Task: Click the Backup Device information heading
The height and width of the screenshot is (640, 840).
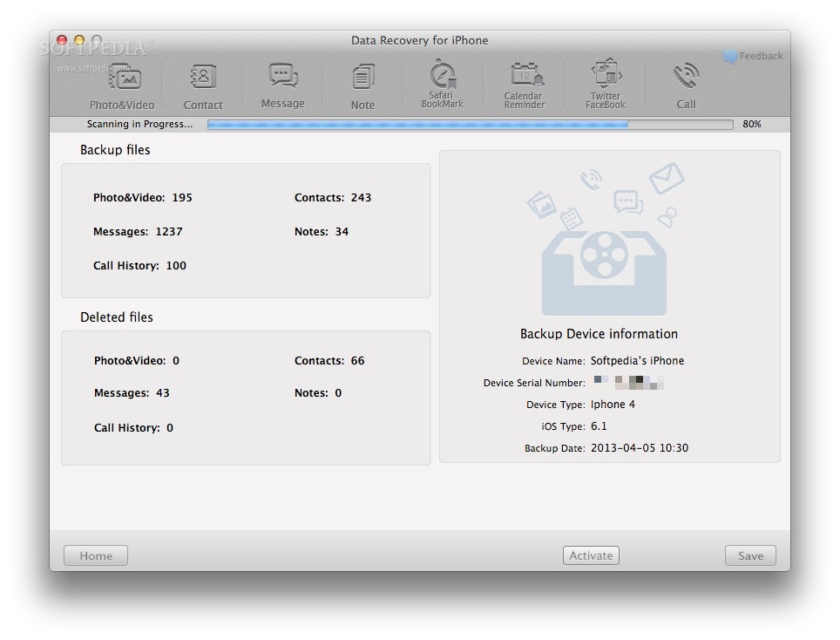Action: coord(599,334)
